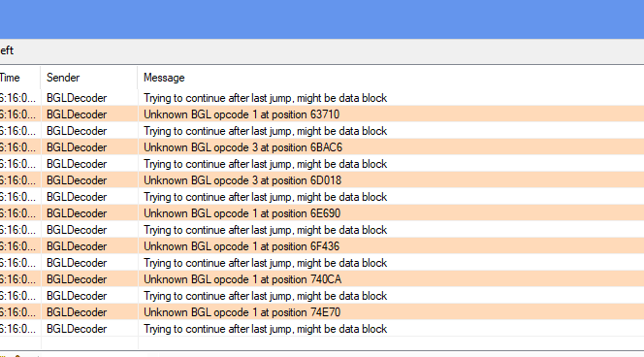Image resolution: width=644 pixels, height=357 pixels.
Task: Click the empty list area below last entry
Action: pyautogui.click(x=322, y=343)
